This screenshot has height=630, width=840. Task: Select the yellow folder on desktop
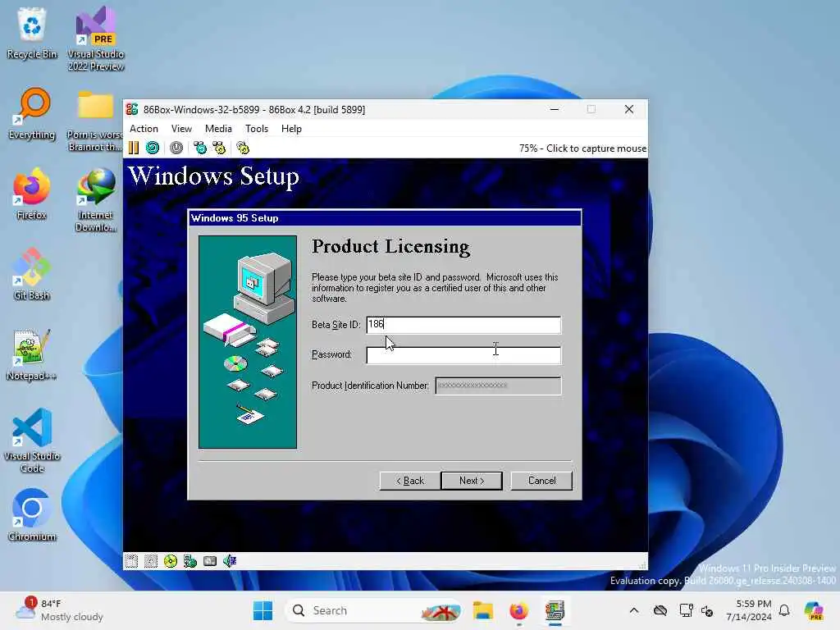[96, 120]
